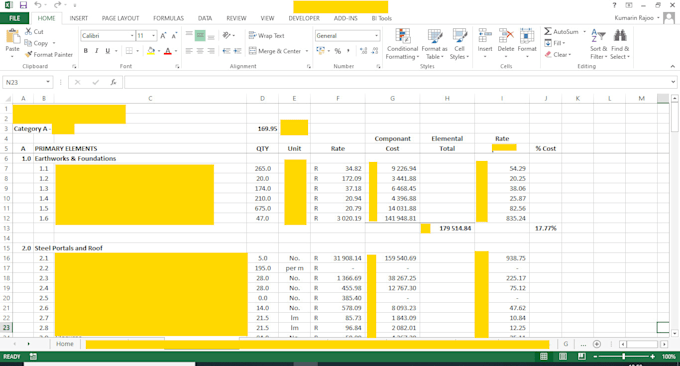Image resolution: width=680 pixels, height=366 pixels.
Task: Select the Home sheet tab
Action: (x=65, y=344)
